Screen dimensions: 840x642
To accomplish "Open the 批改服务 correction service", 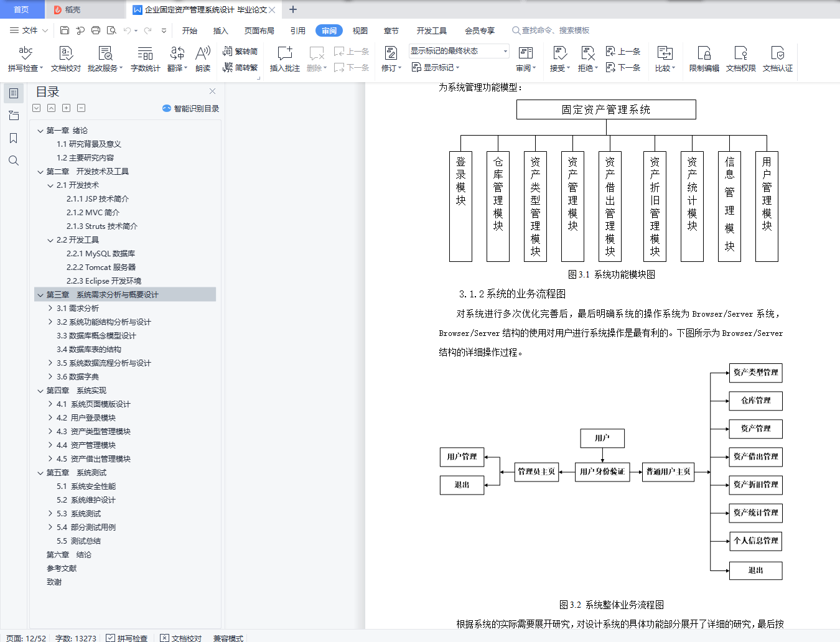I will (105, 58).
